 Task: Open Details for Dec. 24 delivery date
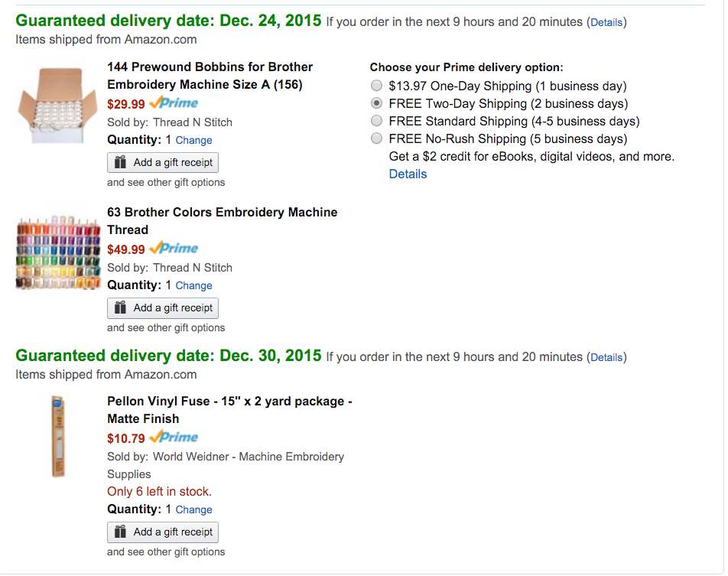point(606,23)
